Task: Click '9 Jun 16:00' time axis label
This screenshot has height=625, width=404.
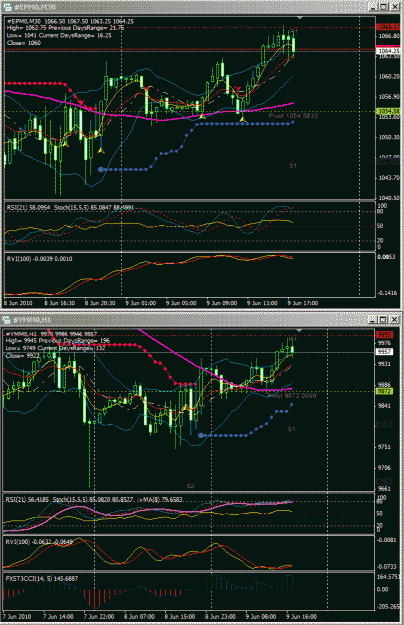Action: [302, 617]
